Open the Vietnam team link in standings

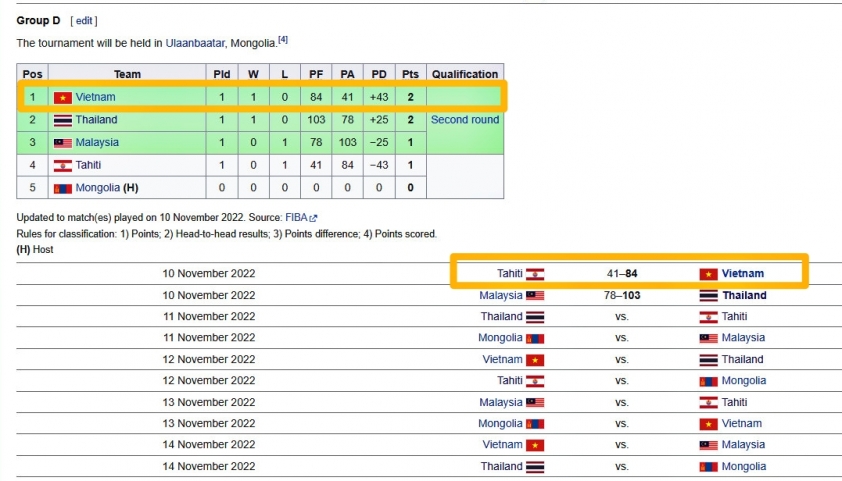95,97
